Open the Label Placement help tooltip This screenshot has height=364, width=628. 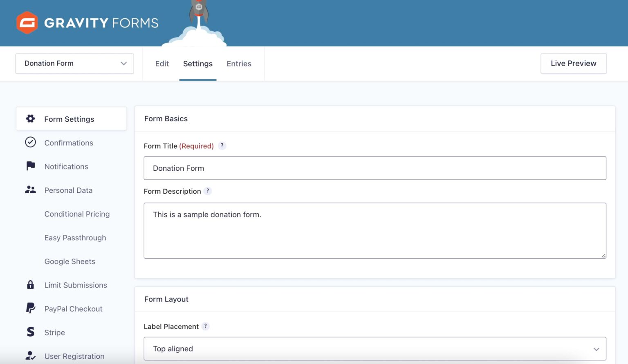(x=206, y=326)
